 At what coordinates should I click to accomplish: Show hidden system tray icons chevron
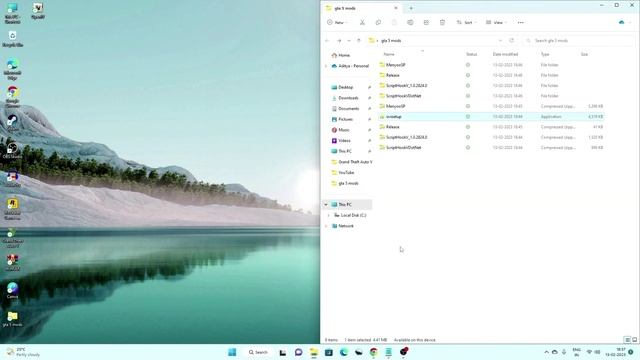(x=546, y=352)
